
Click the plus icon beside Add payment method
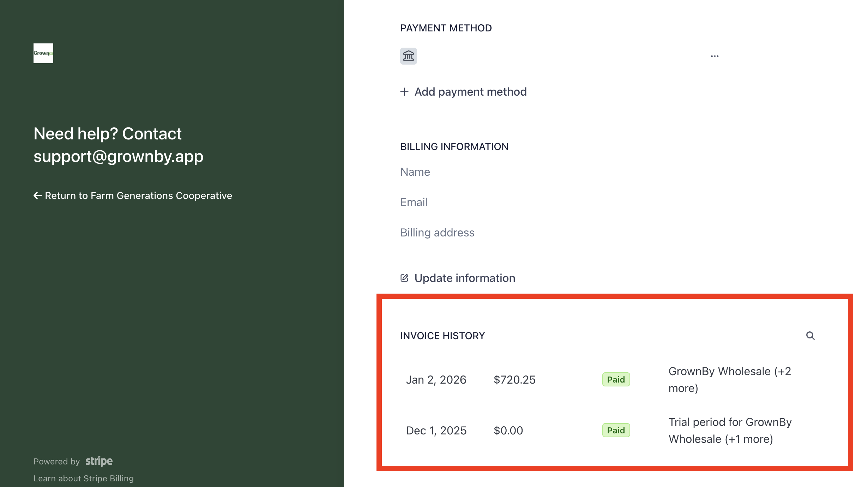[404, 92]
